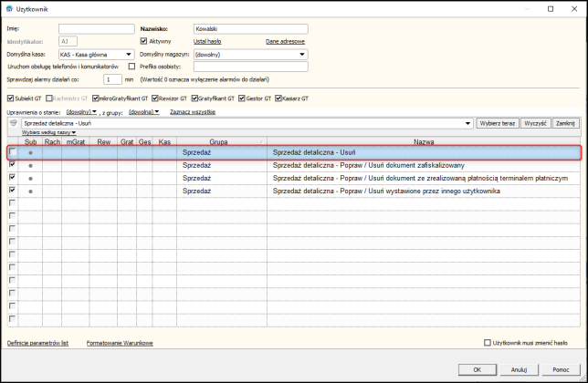Image resolution: width=588 pixels, height=383 pixels.
Task: Toggle mikroGratyfikant GT checkbox
Action: pyautogui.click(x=95, y=98)
